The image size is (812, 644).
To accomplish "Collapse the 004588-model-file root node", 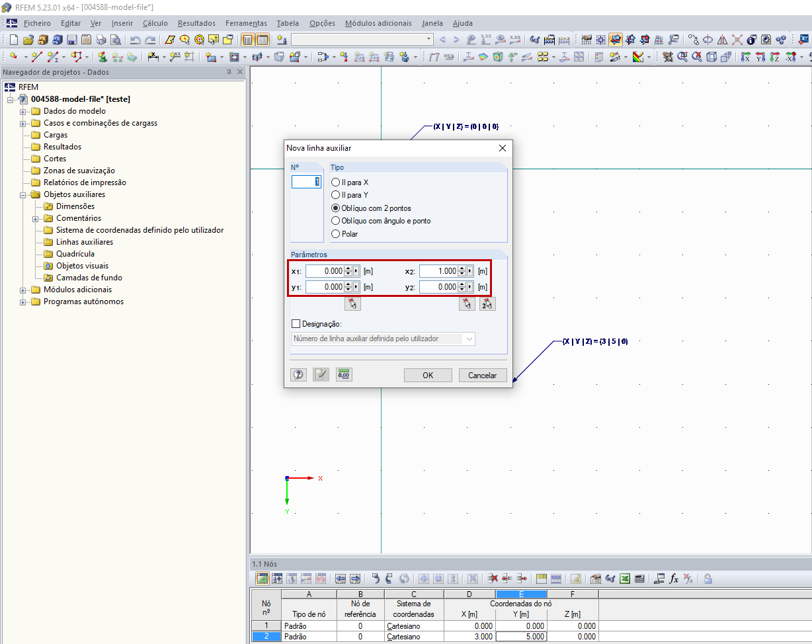I will click(10, 99).
